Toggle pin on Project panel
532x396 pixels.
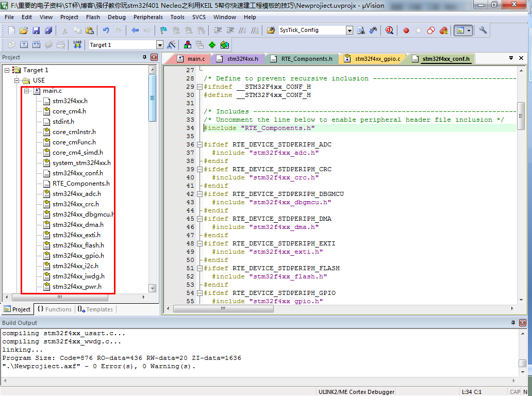(x=144, y=57)
